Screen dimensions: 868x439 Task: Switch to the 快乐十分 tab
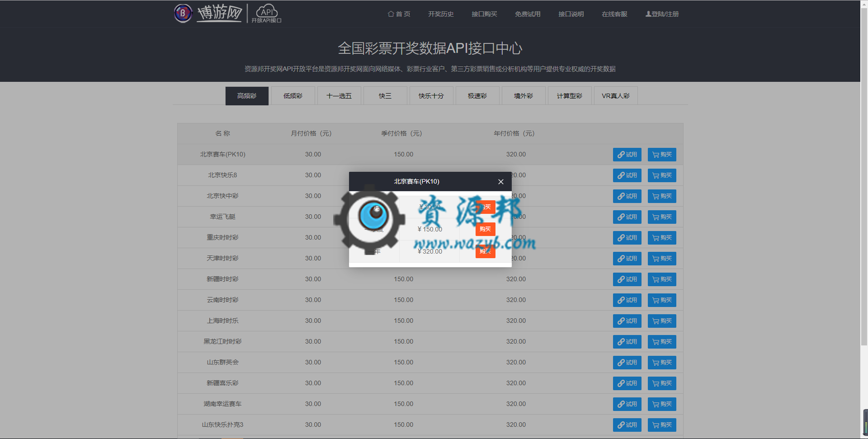(x=431, y=96)
